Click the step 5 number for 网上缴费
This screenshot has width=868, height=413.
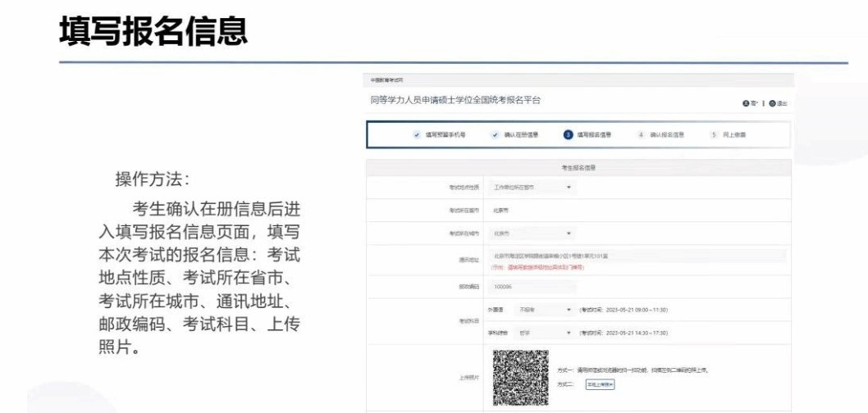(714, 134)
